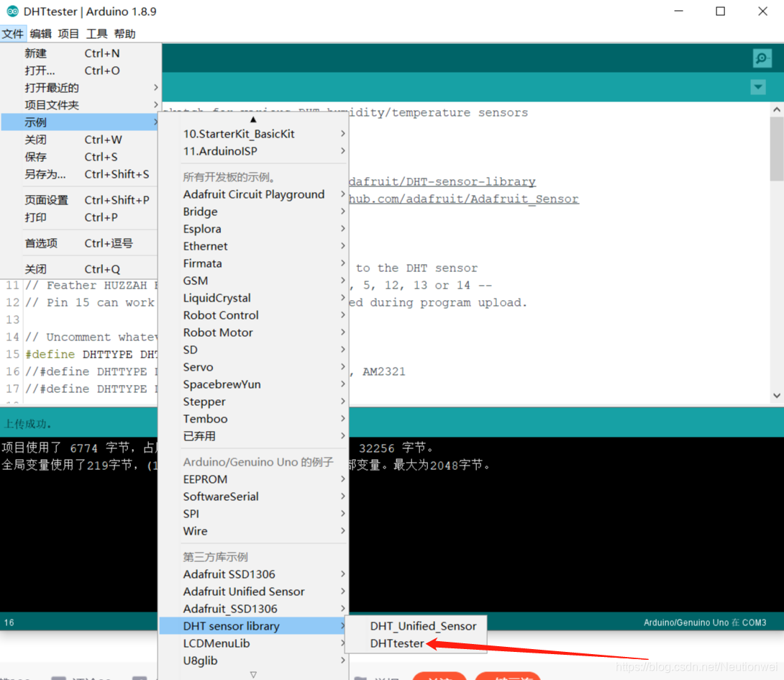
Task: Open the 工具 menu
Action: [x=96, y=34]
